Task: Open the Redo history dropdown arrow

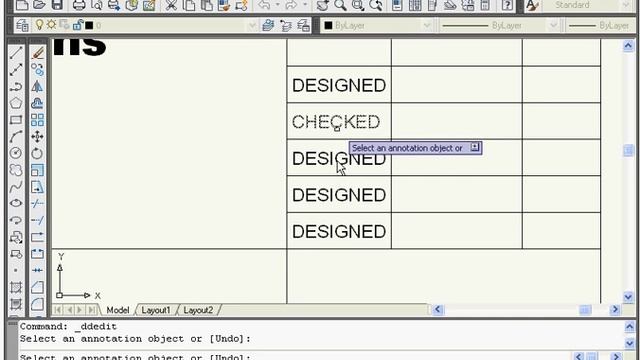Action: pyautogui.click(x=304, y=5)
